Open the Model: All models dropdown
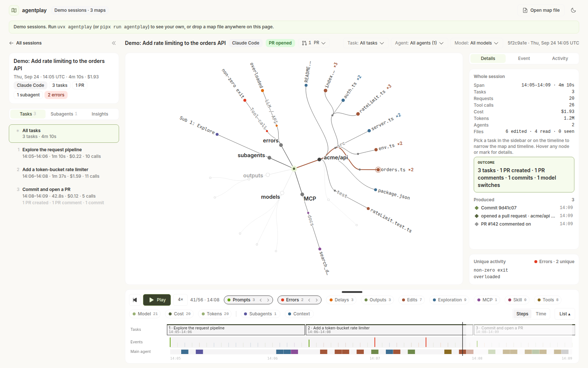 point(476,43)
